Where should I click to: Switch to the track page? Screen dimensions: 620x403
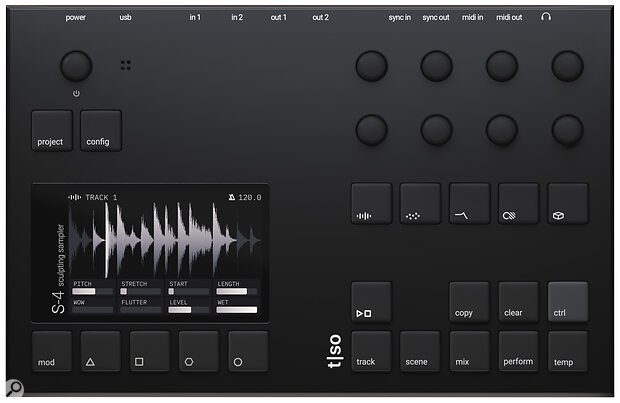[372, 351]
